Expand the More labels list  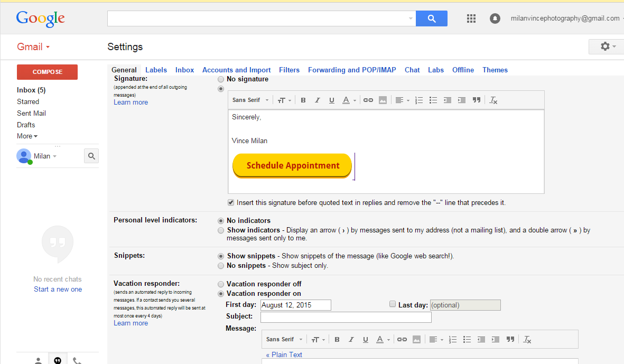click(27, 136)
